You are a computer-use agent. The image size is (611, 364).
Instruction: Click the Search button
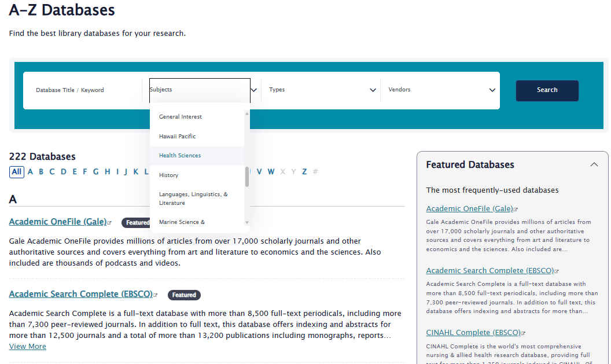(x=547, y=90)
